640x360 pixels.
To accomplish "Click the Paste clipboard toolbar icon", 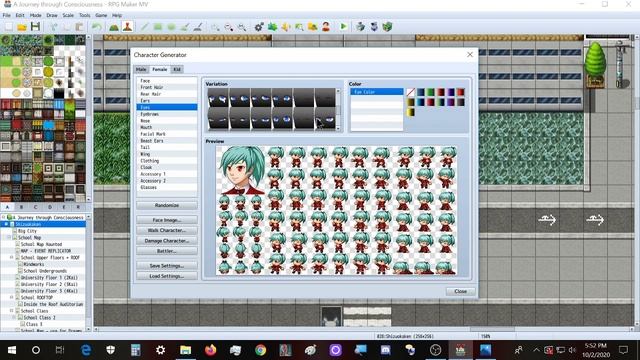I will click(79, 27).
